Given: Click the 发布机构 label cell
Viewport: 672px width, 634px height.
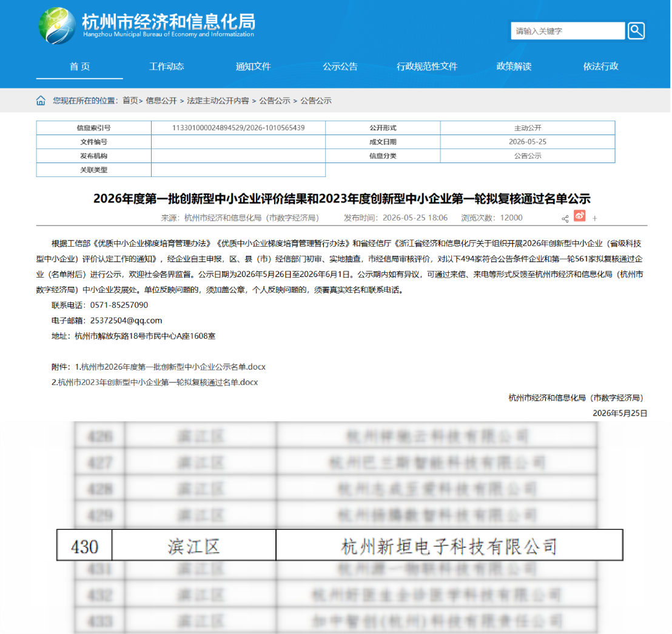Looking at the screenshot, I should pyautogui.click(x=94, y=156).
